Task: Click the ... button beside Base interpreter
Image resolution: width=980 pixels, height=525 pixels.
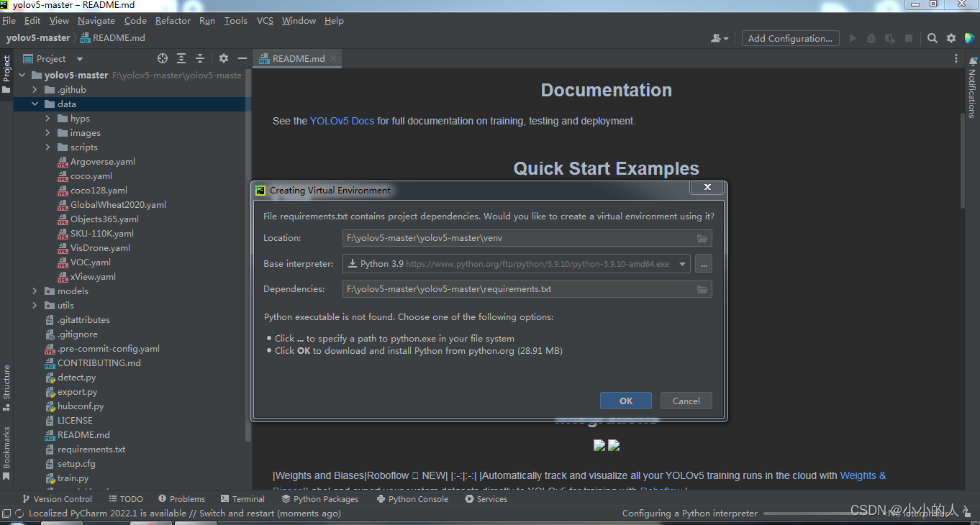Action: [x=704, y=264]
